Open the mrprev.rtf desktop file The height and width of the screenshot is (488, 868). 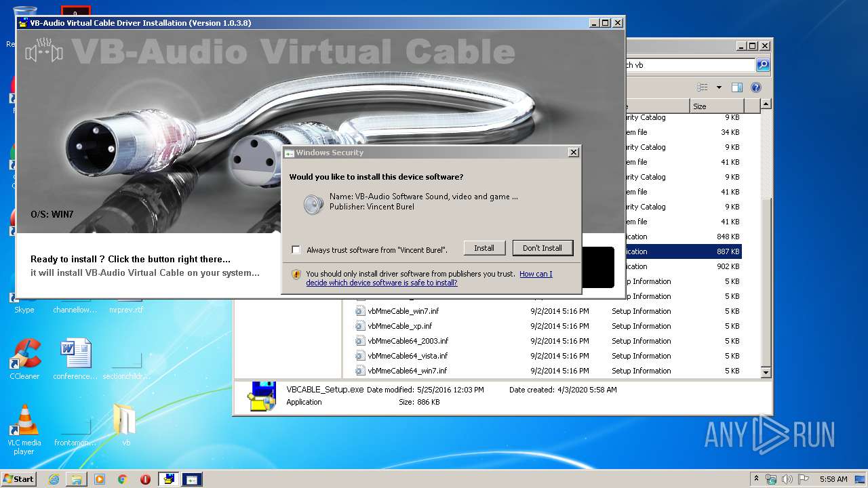tap(126, 310)
